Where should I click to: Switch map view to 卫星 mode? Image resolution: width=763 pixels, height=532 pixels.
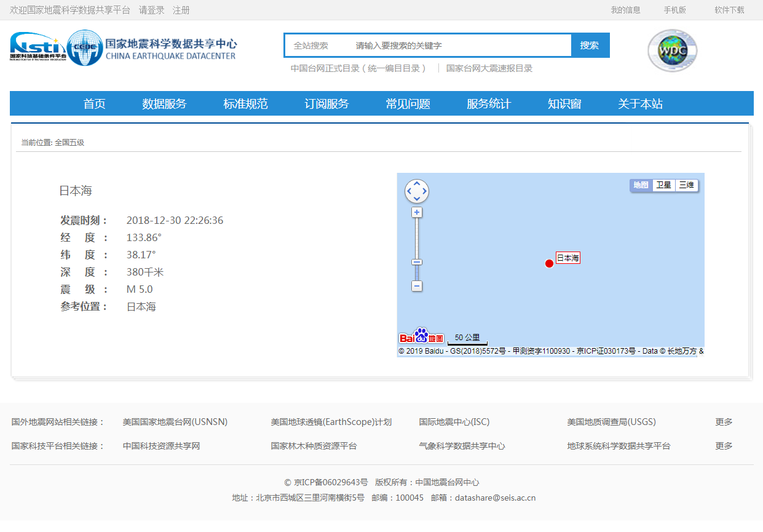tap(664, 185)
